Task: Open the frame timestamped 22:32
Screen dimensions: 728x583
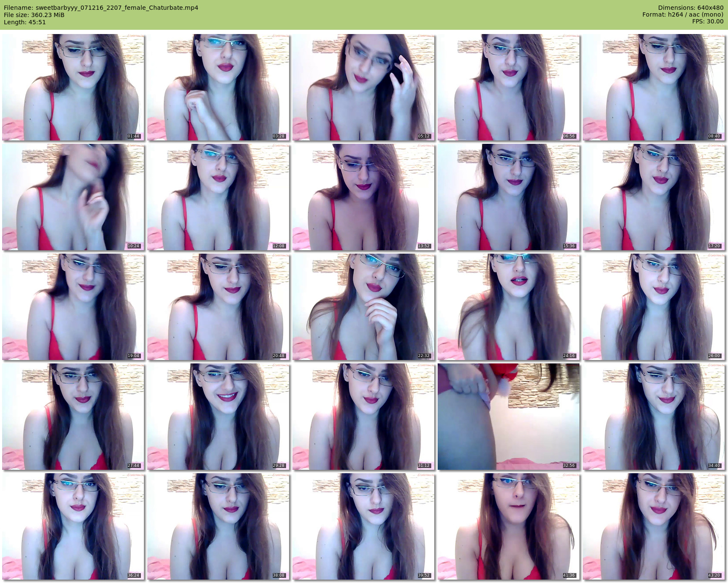Action: pyautogui.click(x=364, y=307)
